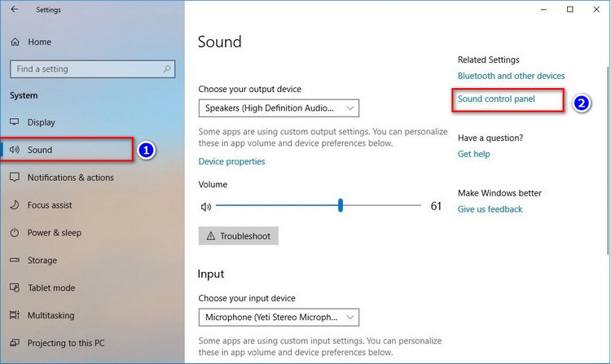Click the volume value 61
611x364 pixels.
coord(436,206)
